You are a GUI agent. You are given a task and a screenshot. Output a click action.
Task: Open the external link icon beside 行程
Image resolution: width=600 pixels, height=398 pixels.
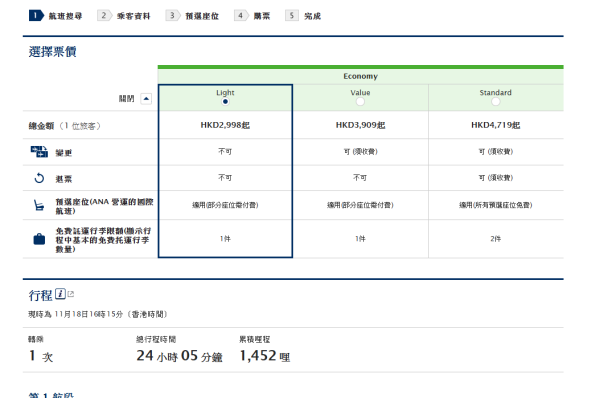[x=71, y=294]
